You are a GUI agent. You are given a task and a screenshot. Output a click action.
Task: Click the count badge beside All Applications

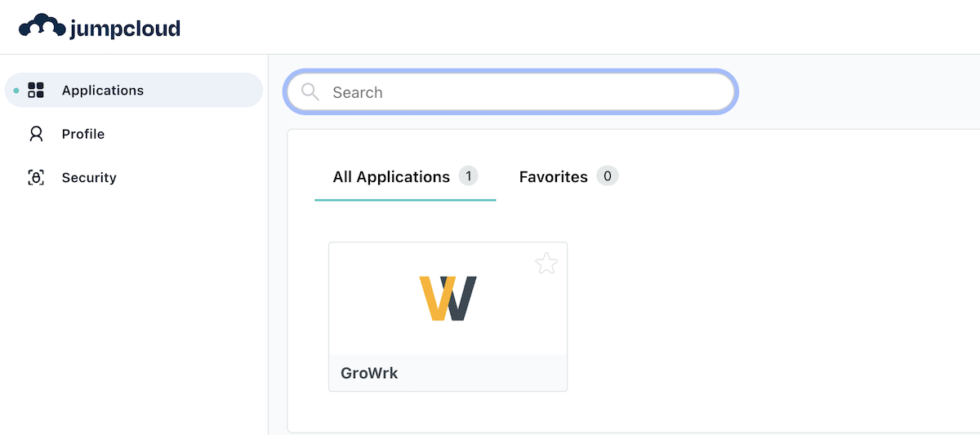468,176
